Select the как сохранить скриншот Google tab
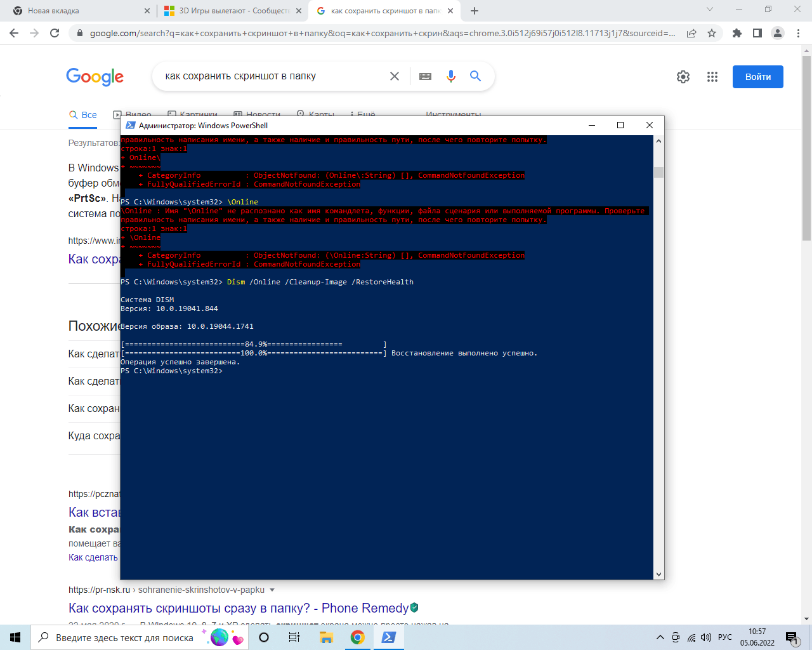 [x=385, y=11]
